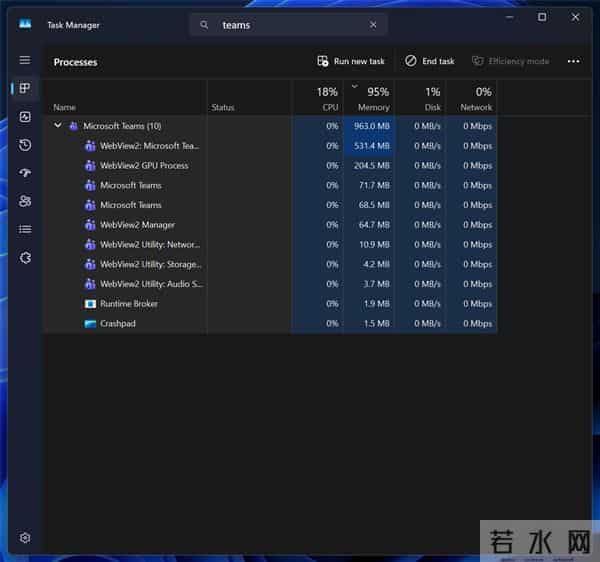Select the Microsoft Teams 68.5 MB process
Screen dimensions: 600x562
[x=272, y=205]
